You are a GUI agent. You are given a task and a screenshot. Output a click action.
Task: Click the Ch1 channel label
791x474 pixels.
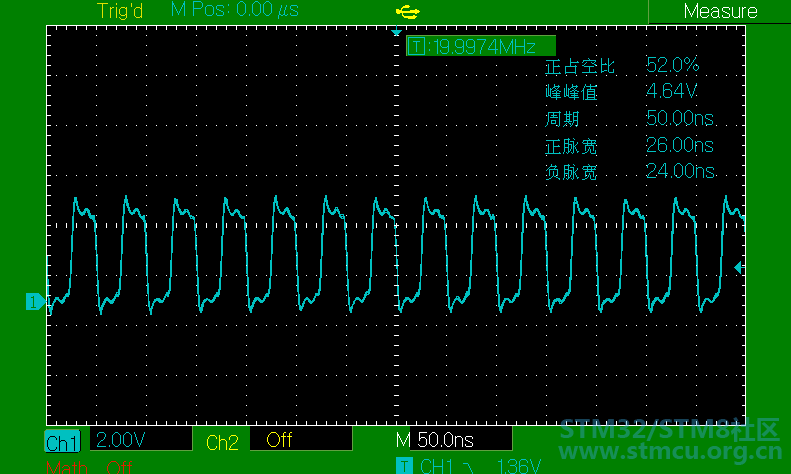click(x=63, y=442)
